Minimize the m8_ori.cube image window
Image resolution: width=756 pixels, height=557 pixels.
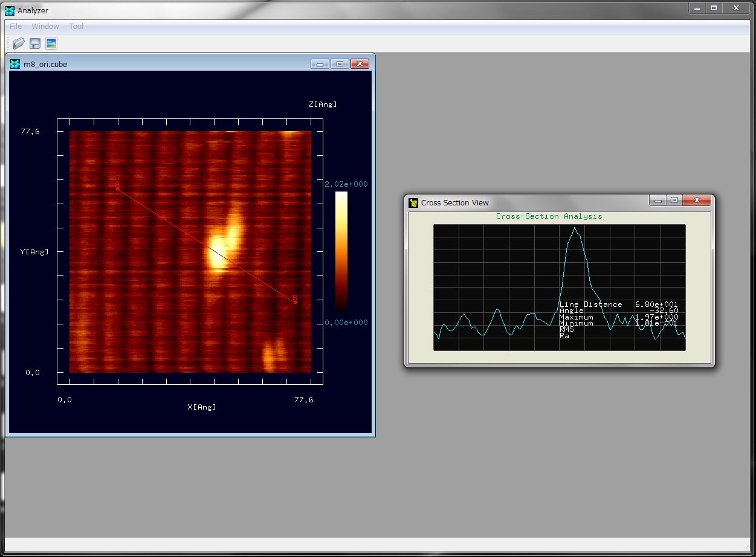coord(320,64)
